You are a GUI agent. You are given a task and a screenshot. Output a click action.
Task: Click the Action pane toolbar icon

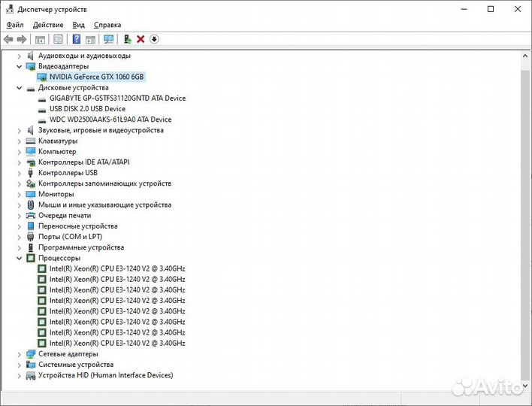(x=90, y=39)
